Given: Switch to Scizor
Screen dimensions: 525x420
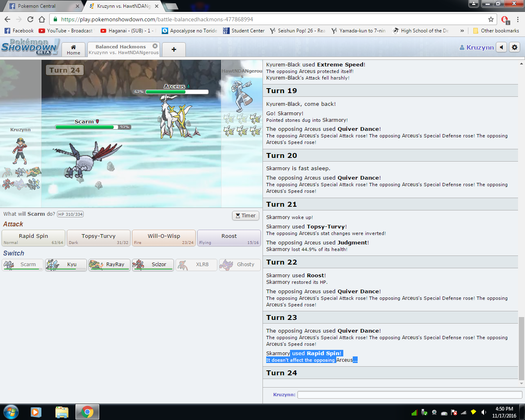Looking at the screenshot, I should 153,265.
